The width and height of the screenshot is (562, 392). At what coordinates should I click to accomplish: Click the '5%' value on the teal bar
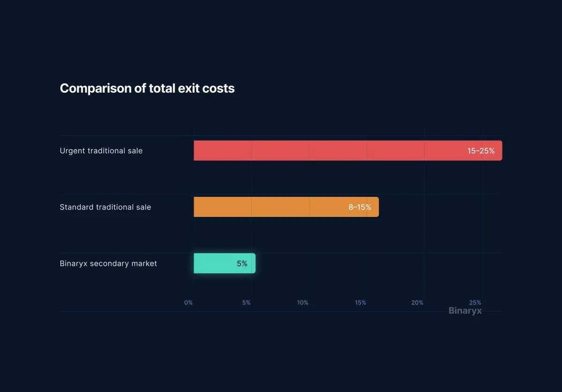pos(242,264)
